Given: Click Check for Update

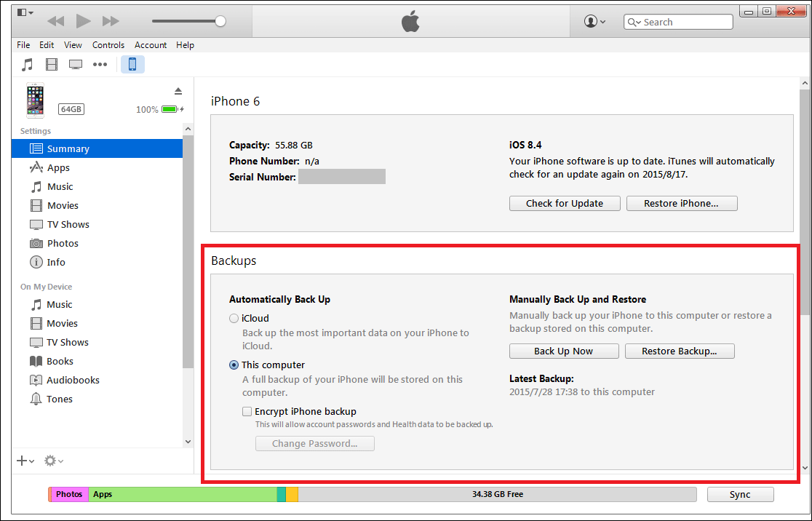Looking at the screenshot, I should point(565,204).
